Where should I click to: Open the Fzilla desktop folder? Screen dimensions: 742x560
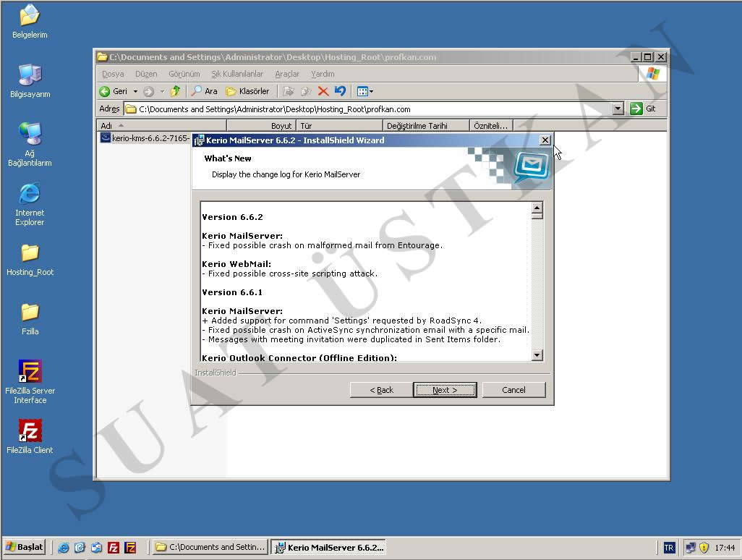tap(30, 318)
